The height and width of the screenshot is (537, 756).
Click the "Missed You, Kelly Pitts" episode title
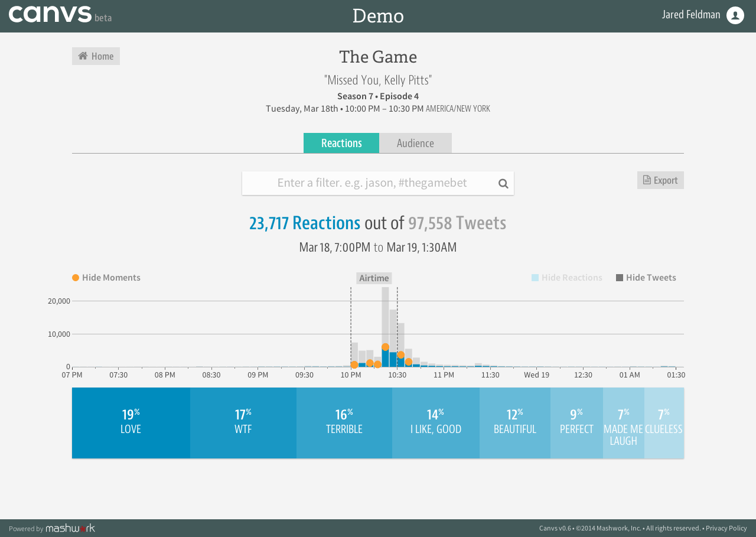pyautogui.click(x=378, y=80)
